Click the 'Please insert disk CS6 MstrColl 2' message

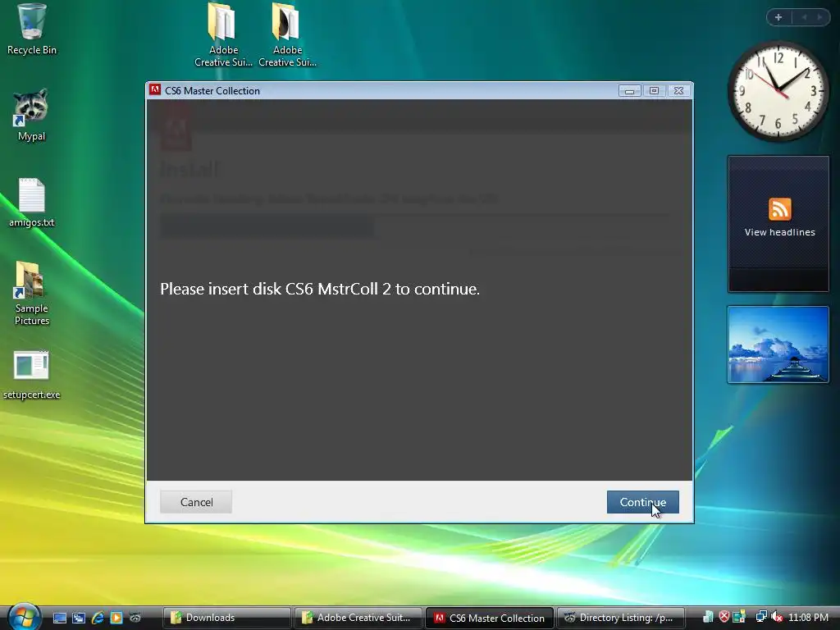320,289
